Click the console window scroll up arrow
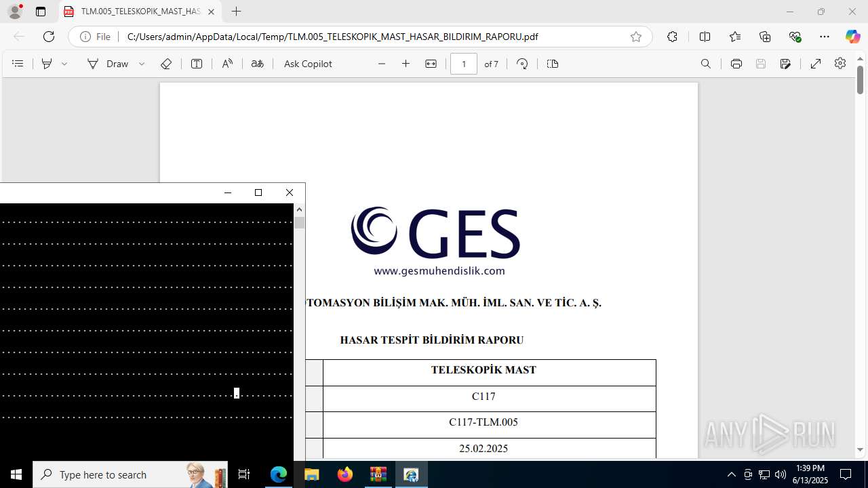Image resolution: width=868 pixels, height=488 pixels. click(299, 209)
